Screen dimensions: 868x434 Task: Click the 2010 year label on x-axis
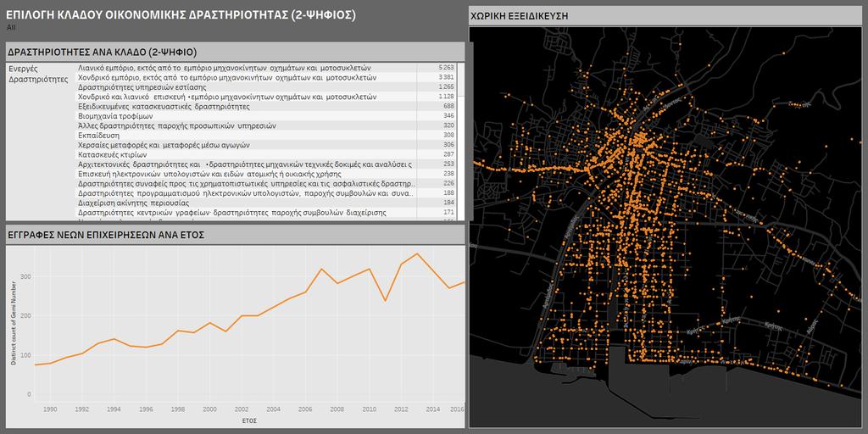(x=370, y=409)
